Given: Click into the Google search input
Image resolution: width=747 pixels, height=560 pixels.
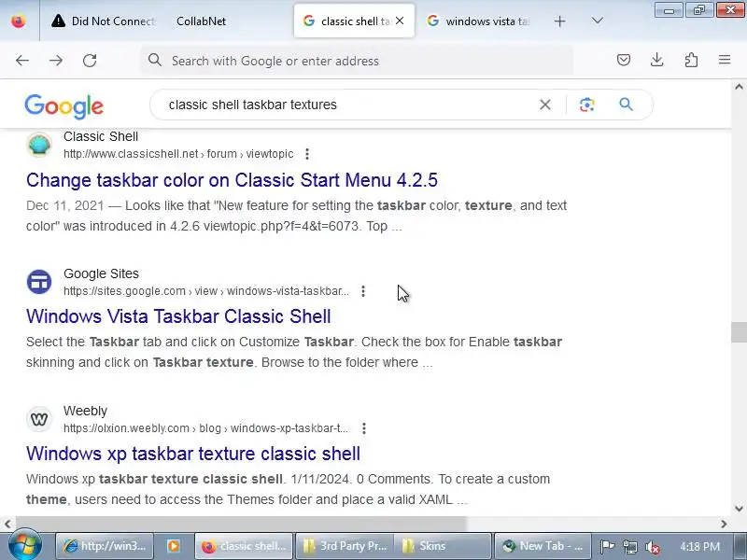Looking at the screenshot, I should [x=347, y=105].
